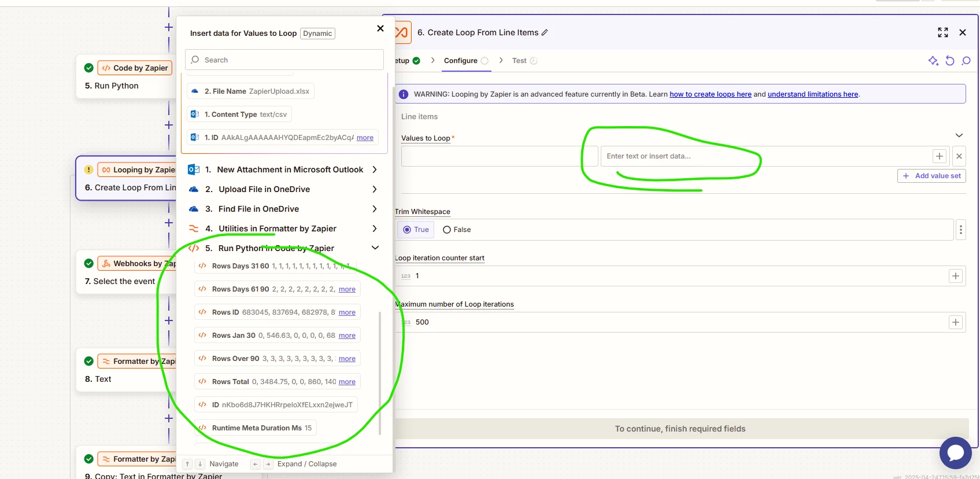The width and height of the screenshot is (980, 479).
Task: Add a step above Code by Zapier
Action: (x=169, y=27)
